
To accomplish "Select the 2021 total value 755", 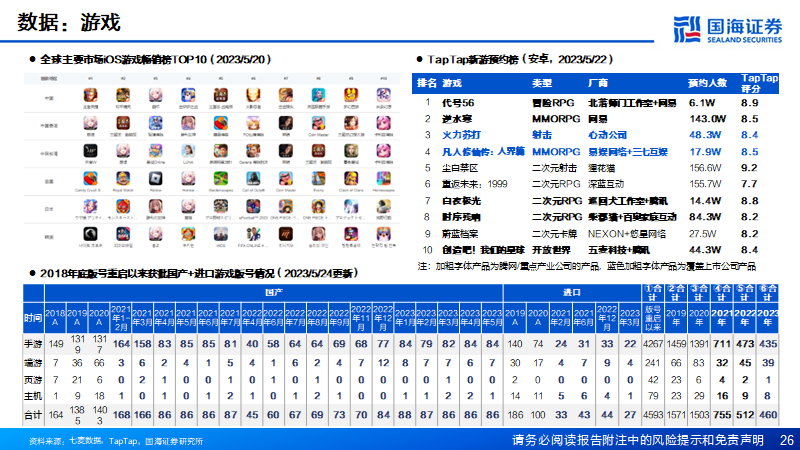I will click(x=722, y=415).
